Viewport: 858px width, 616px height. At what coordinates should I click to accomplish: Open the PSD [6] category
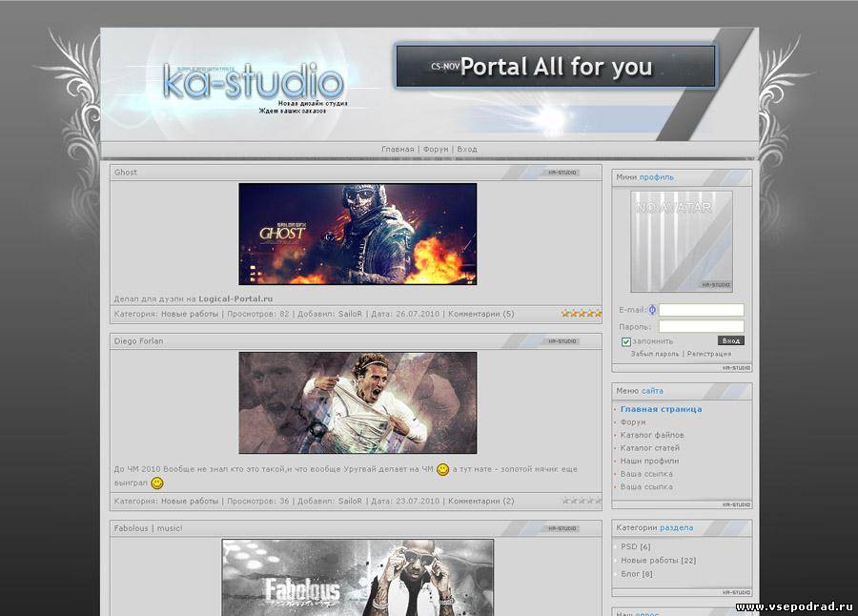635,546
